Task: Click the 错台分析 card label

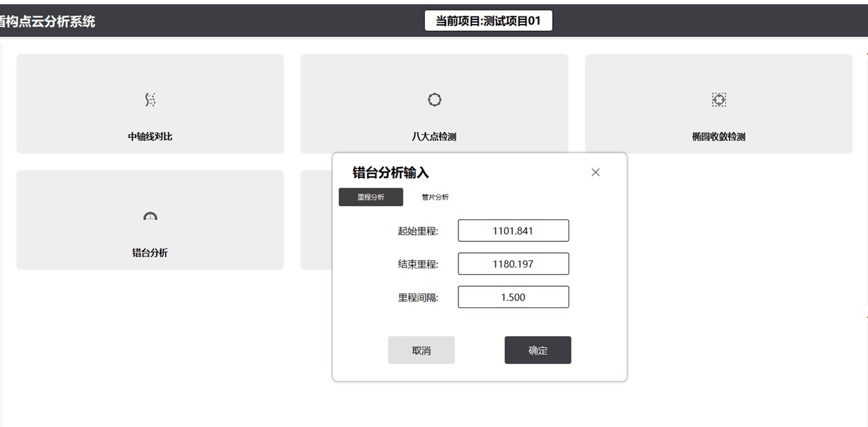Action: coord(150,253)
